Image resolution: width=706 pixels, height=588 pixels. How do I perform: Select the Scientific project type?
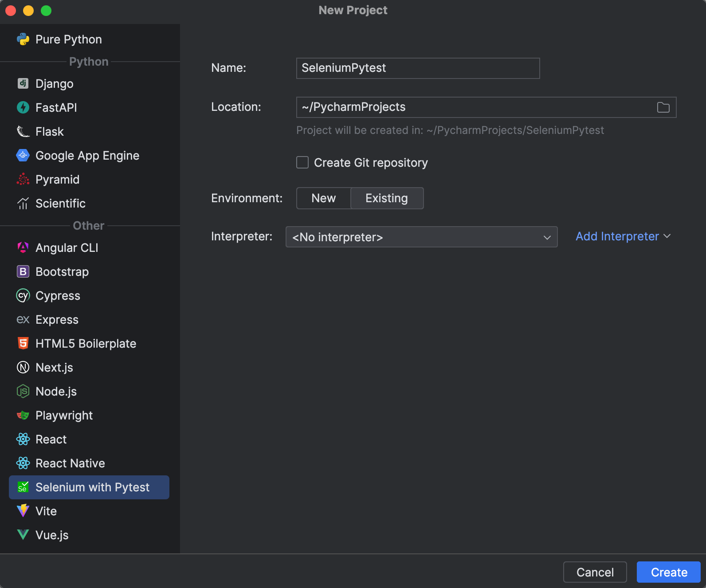click(x=60, y=203)
